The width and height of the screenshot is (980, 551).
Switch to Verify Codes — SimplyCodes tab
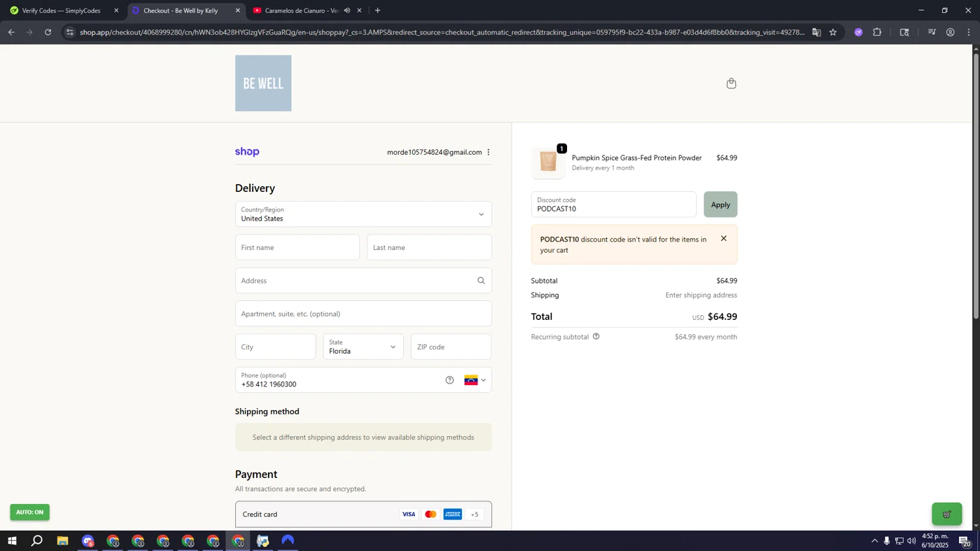(x=63, y=10)
